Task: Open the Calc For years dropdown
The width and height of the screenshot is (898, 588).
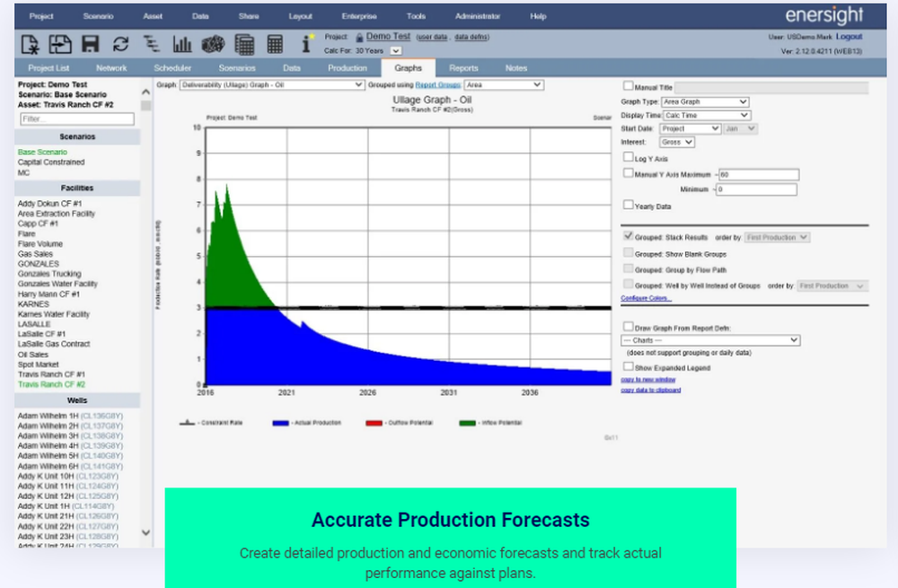Action: pyautogui.click(x=395, y=51)
